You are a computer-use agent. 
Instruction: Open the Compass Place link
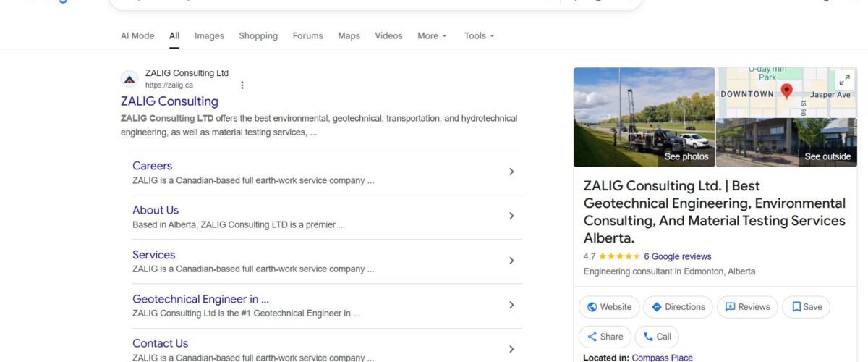pyautogui.click(x=662, y=358)
